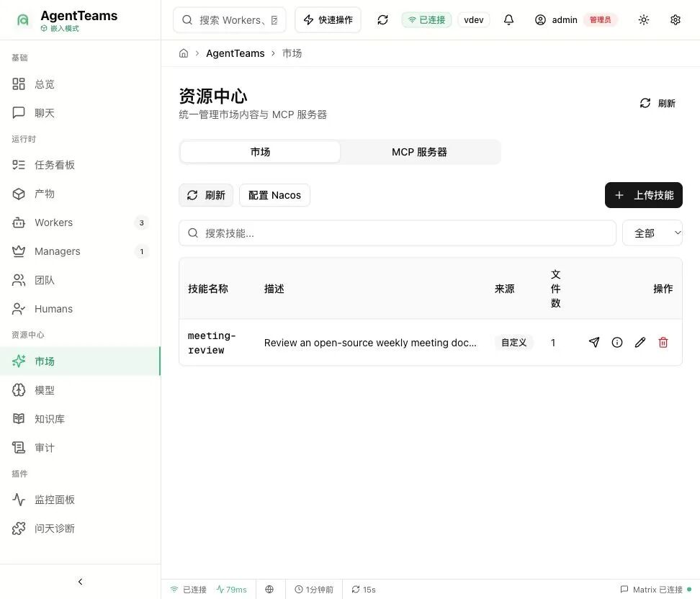Open the Workers section

click(x=81, y=222)
